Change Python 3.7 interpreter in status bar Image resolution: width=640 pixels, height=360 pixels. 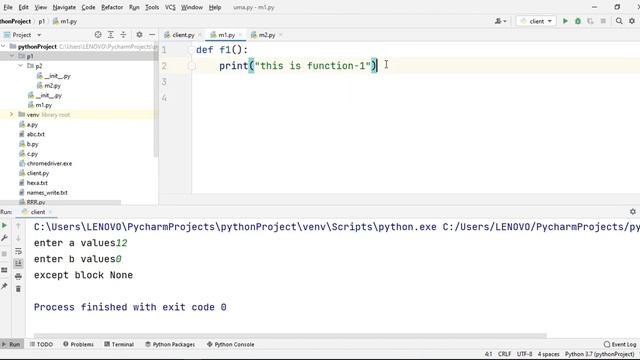coord(600,354)
